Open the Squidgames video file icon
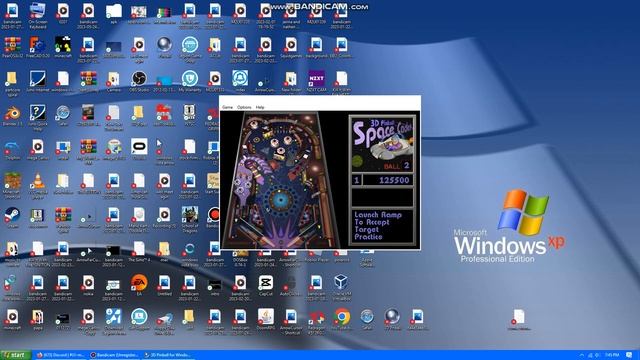The width and height of the screenshot is (640, 360). [291, 48]
